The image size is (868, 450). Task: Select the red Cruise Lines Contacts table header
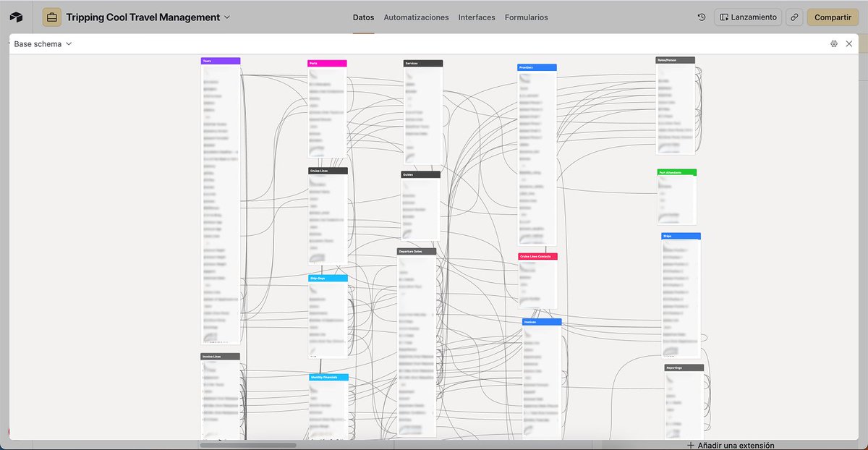click(x=537, y=257)
